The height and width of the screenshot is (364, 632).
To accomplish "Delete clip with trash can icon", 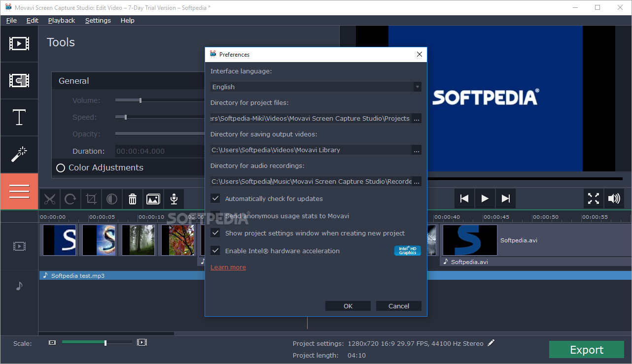I will coord(133,199).
